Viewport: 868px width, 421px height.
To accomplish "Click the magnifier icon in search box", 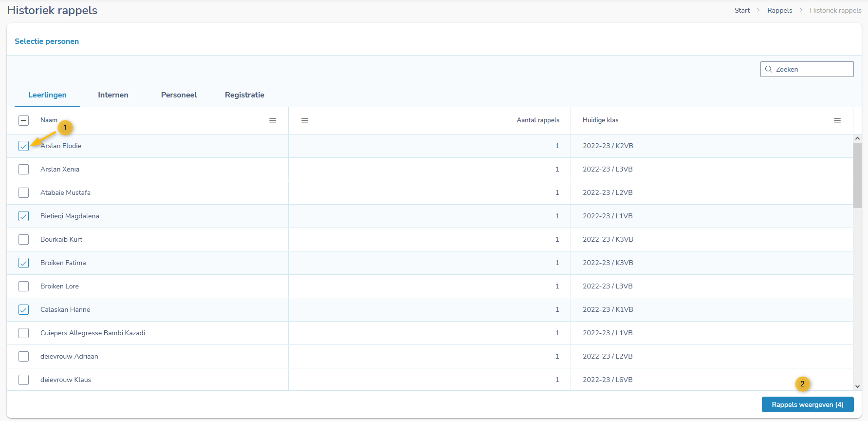I will click(769, 69).
